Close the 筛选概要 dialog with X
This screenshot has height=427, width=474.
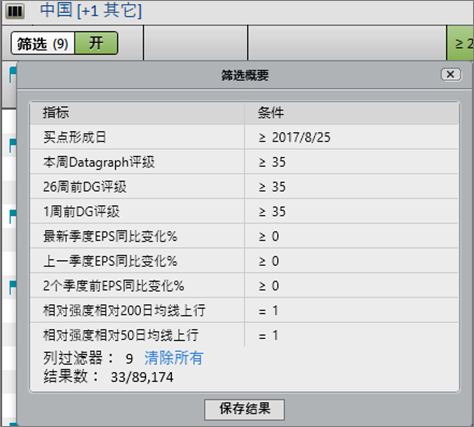point(451,74)
